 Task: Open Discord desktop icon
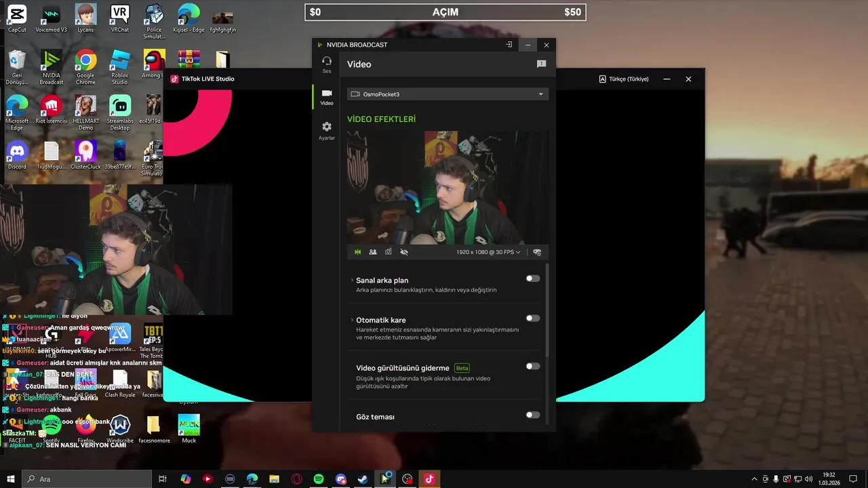(x=17, y=155)
